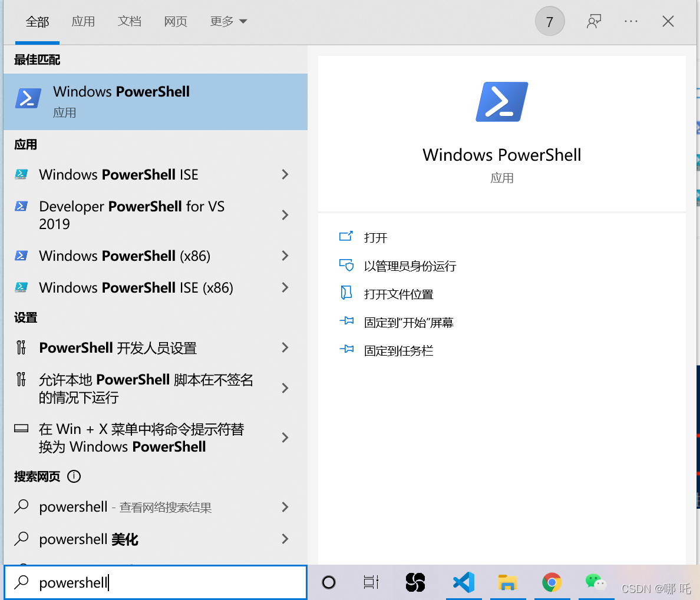Switch to the 文档 tab
700x600 pixels.
click(130, 21)
